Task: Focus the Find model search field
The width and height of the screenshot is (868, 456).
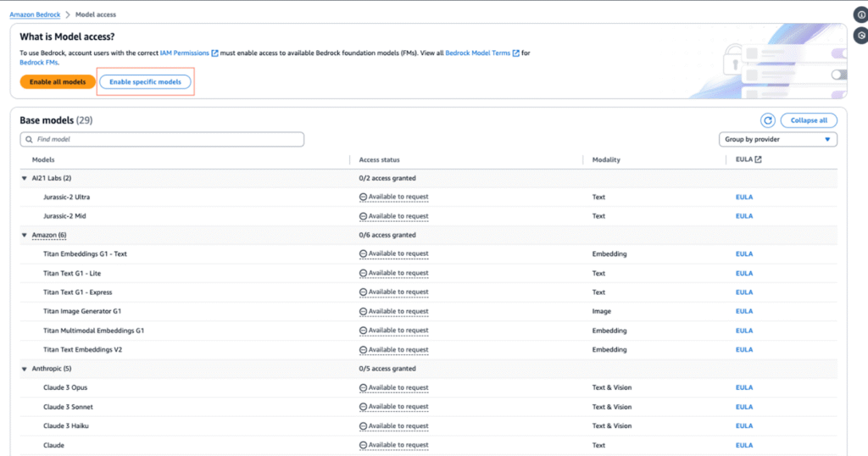Action: coord(165,139)
